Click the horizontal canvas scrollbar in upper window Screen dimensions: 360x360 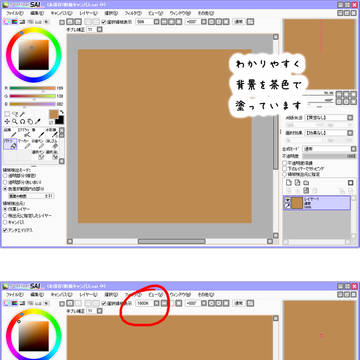(172, 241)
